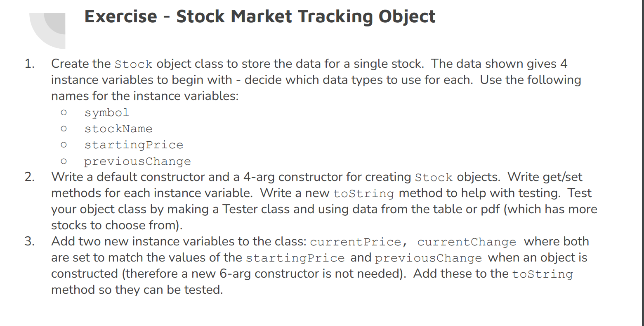Click the hollow bullet before "stockName"
Screen dimensions: 644x326
click(x=64, y=129)
